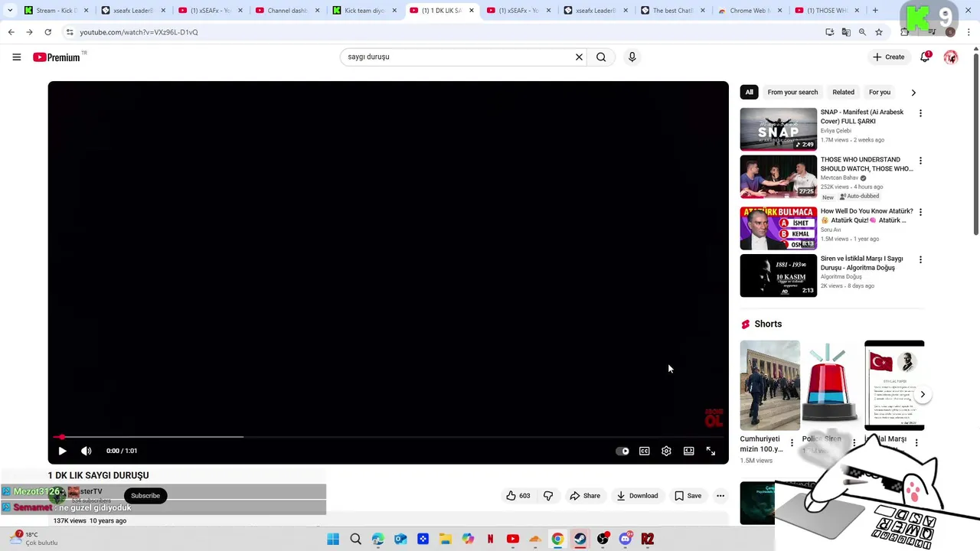Switch to Chrome Web Store tab
This screenshot has width=980, height=551.
point(750,11)
